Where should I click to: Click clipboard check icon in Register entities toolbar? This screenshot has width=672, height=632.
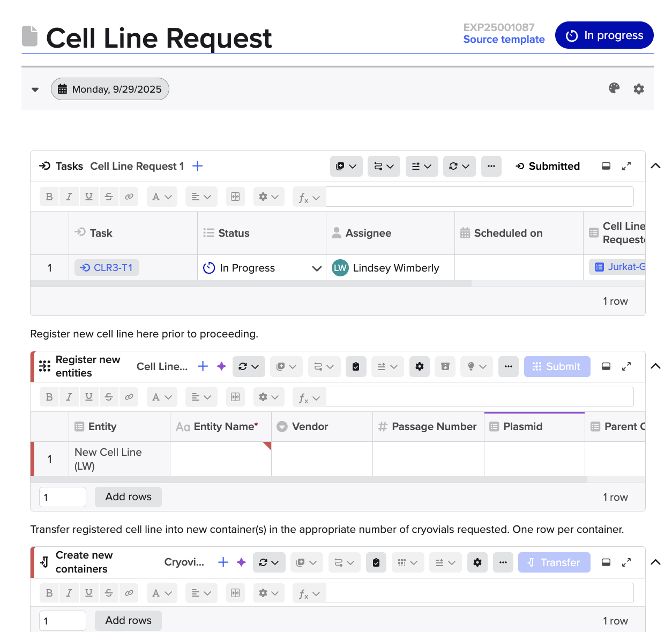coord(356,366)
